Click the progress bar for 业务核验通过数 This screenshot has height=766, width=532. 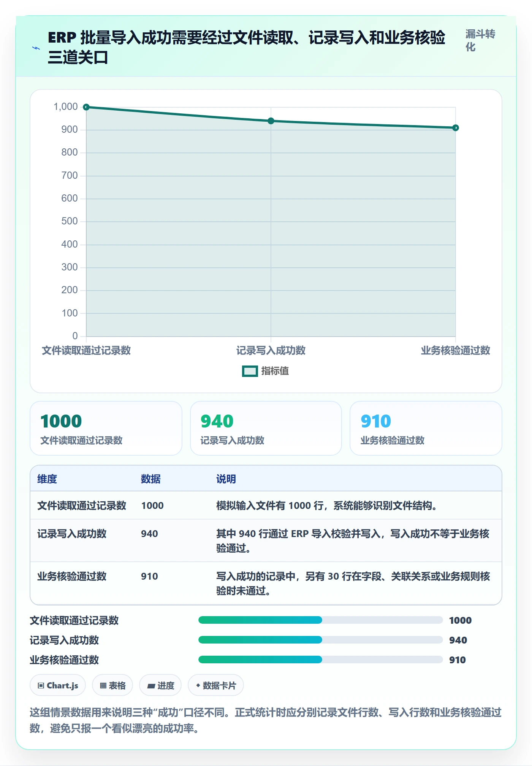tap(320, 660)
